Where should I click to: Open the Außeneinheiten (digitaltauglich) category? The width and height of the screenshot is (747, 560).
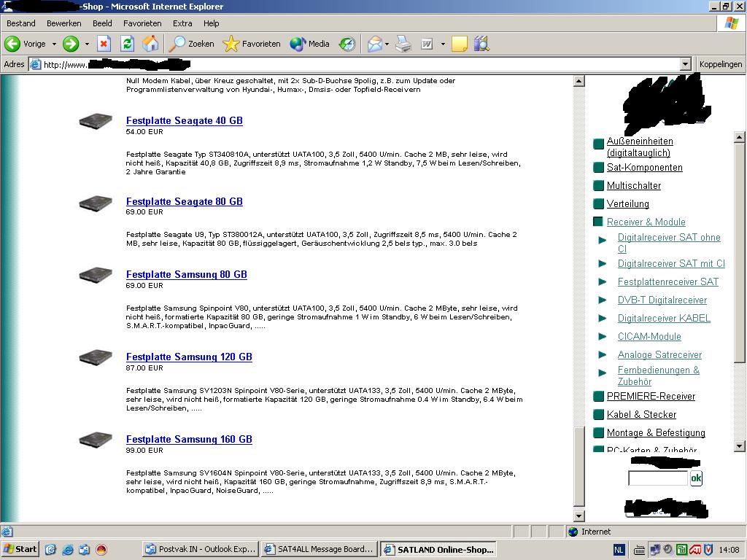click(x=640, y=147)
